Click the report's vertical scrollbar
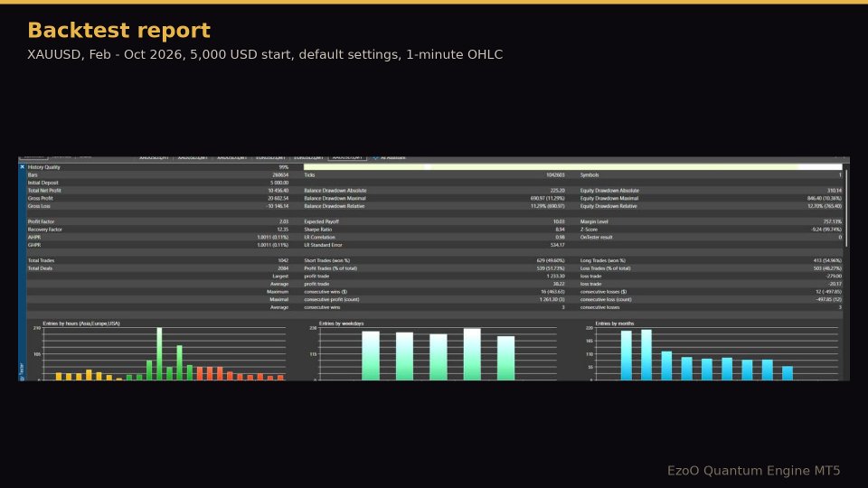The width and height of the screenshot is (868, 488). coord(846,208)
